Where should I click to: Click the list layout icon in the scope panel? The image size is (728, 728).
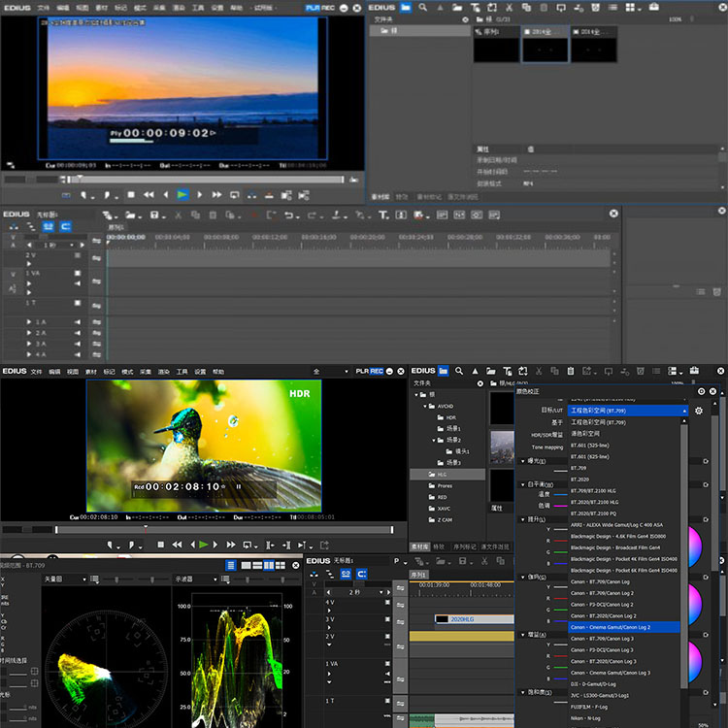tap(231, 565)
